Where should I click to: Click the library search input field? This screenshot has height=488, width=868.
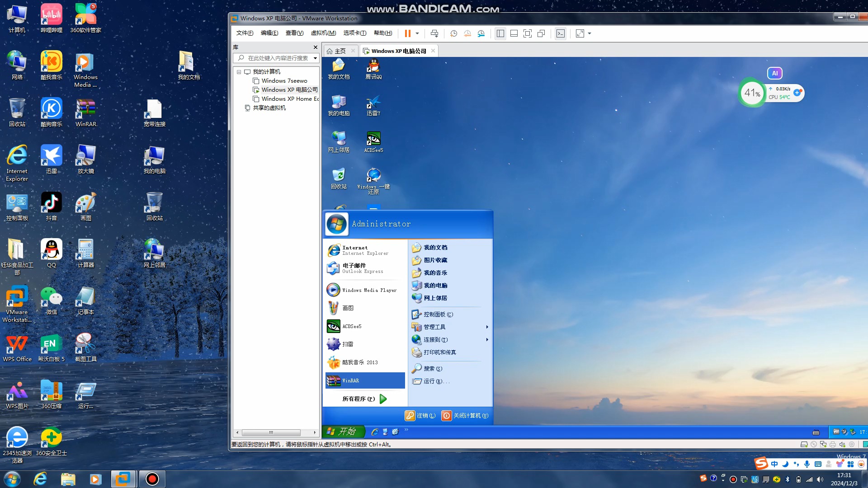278,58
